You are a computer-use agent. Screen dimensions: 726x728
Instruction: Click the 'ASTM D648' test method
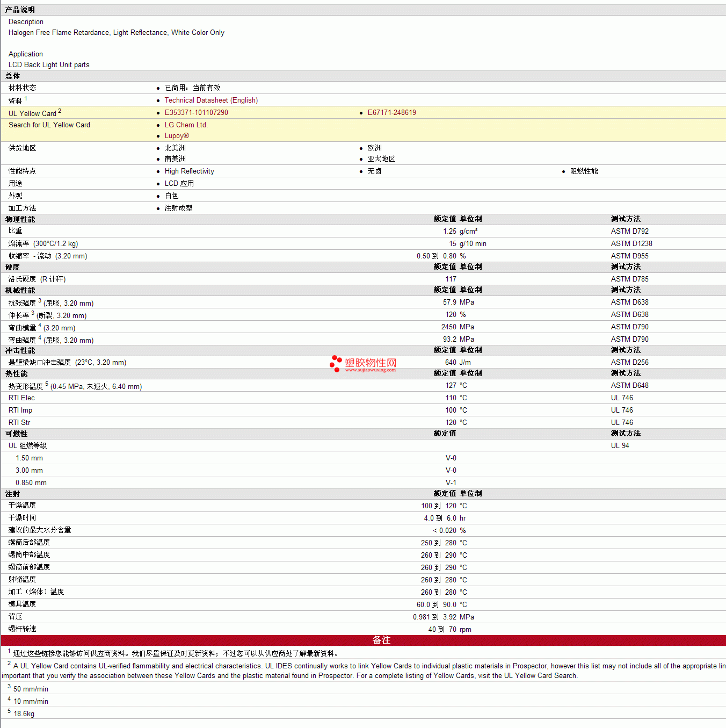[x=629, y=385]
